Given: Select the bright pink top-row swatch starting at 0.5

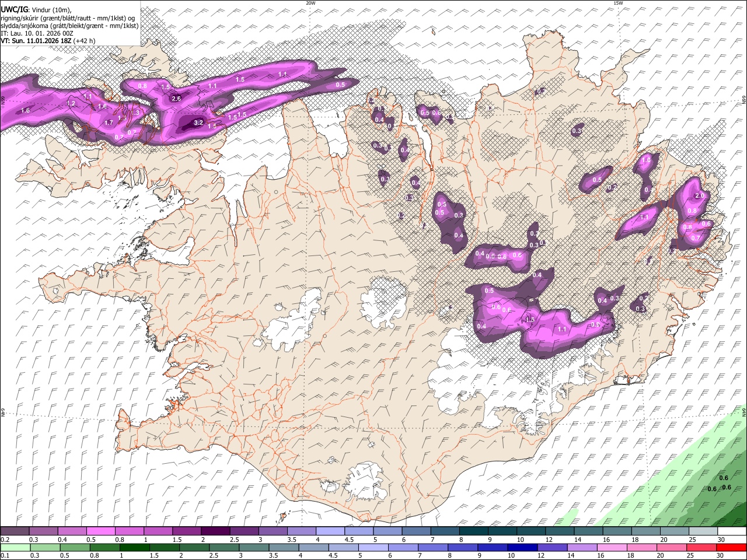Looking at the screenshot, I should (x=101, y=531).
